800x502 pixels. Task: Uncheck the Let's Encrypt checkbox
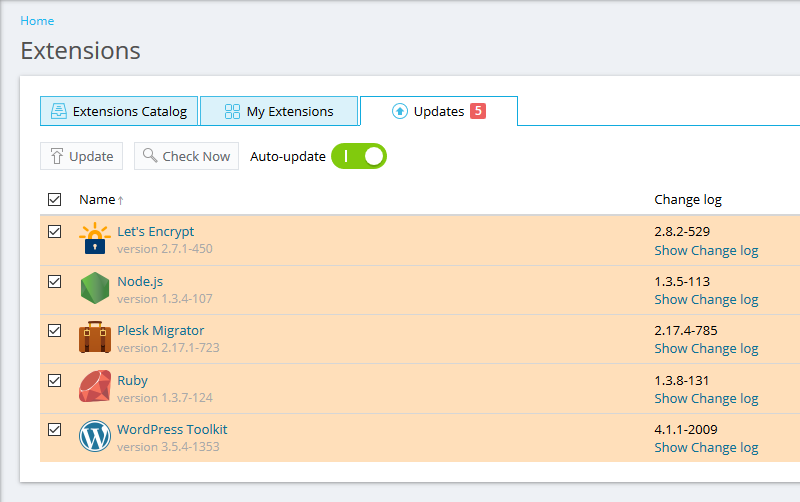tap(55, 232)
